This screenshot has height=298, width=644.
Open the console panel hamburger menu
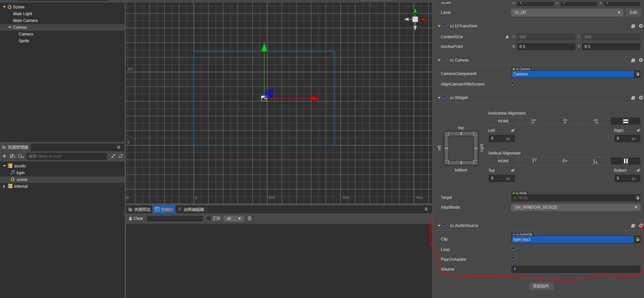[x=426, y=209]
